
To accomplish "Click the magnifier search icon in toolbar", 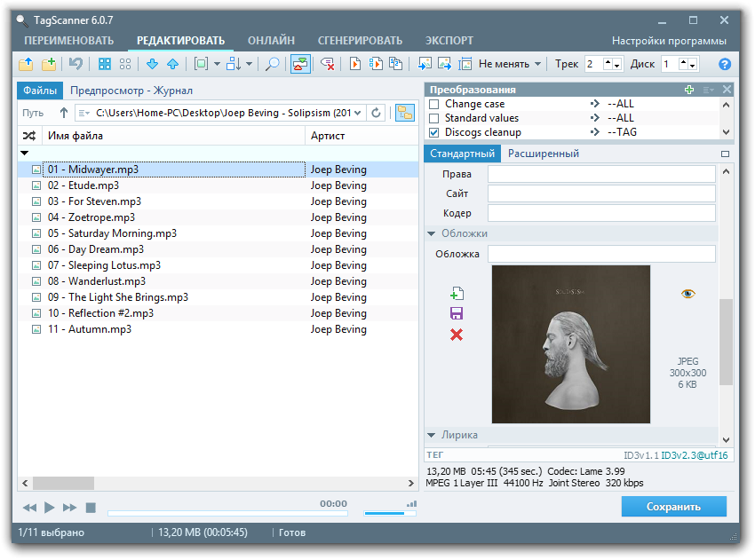I will point(273,64).
